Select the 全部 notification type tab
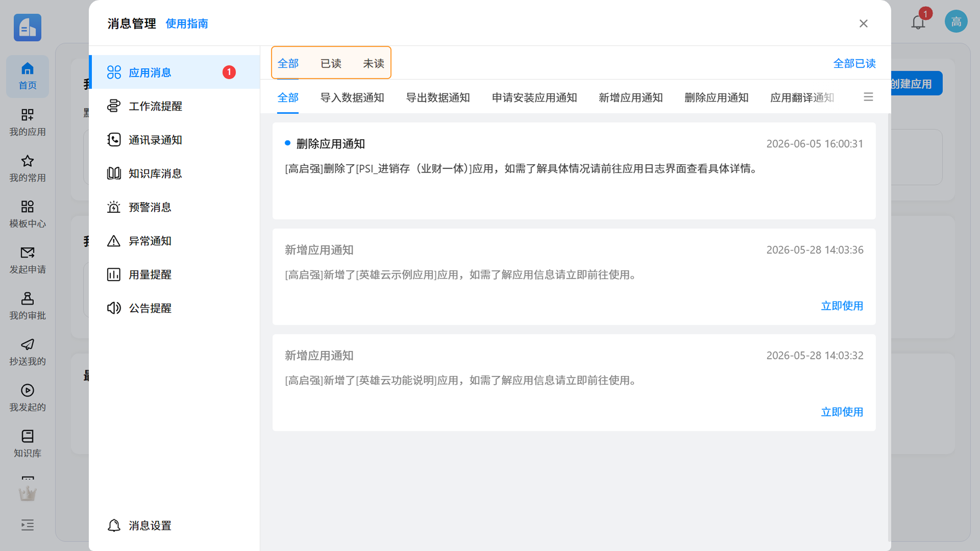980x551 pixels. click(288, 97)
